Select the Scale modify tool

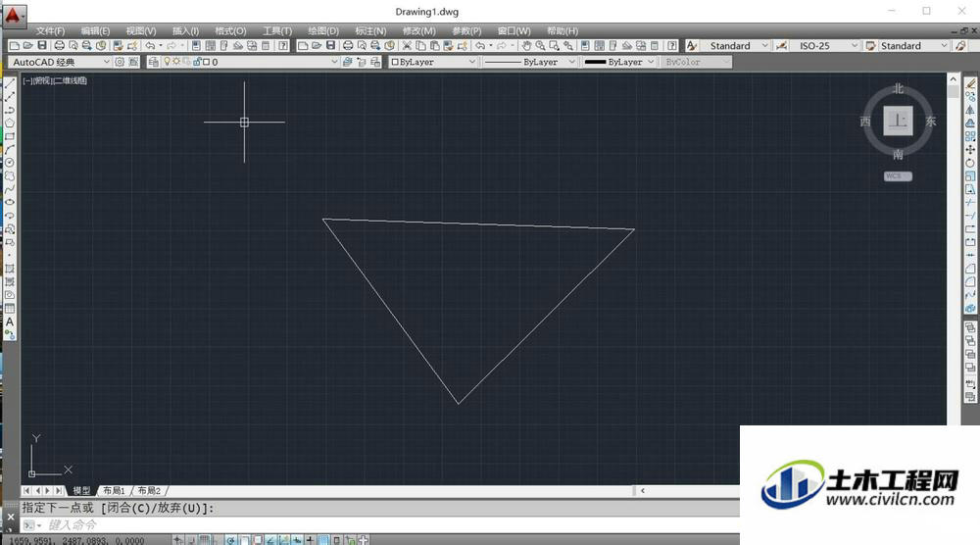coord(970,175)
